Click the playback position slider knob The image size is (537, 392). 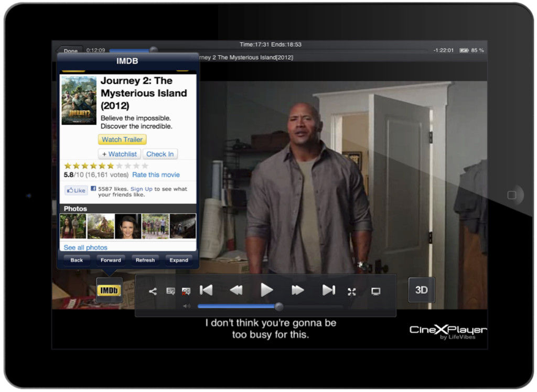tap(154, 50)
